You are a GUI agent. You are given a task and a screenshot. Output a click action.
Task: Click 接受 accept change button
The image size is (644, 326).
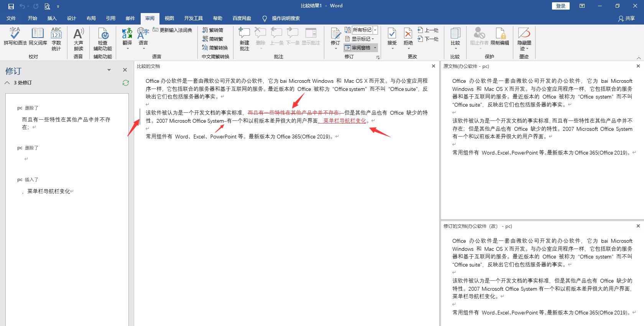click(x=392, y=38)
